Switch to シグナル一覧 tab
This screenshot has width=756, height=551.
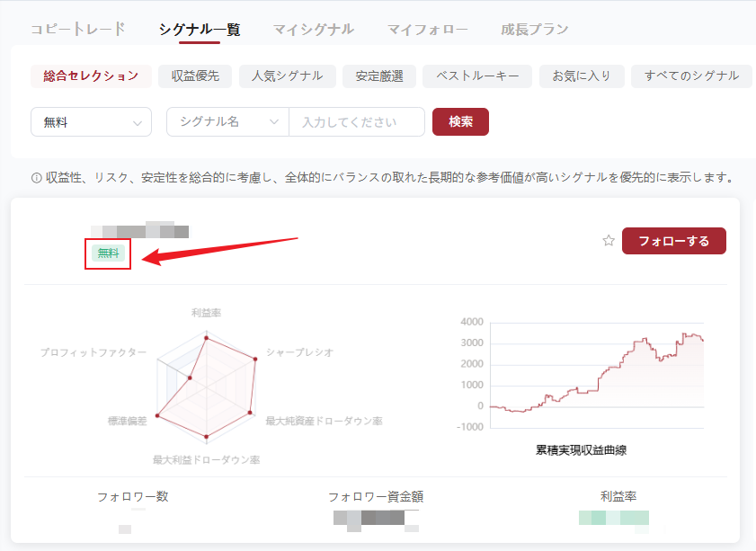[200, 30]
